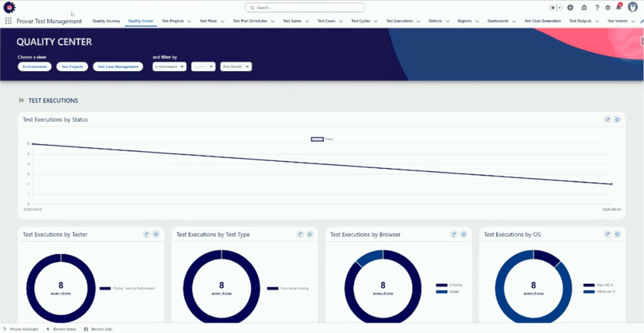Expand the Dashboards tab chevron

coord(514,21)
